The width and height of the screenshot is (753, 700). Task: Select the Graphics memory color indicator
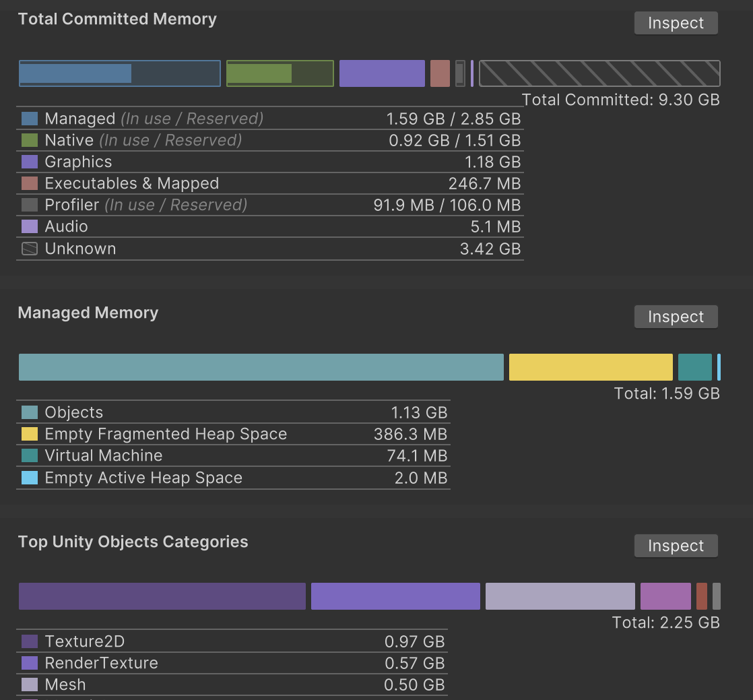[x=28, y=162]
